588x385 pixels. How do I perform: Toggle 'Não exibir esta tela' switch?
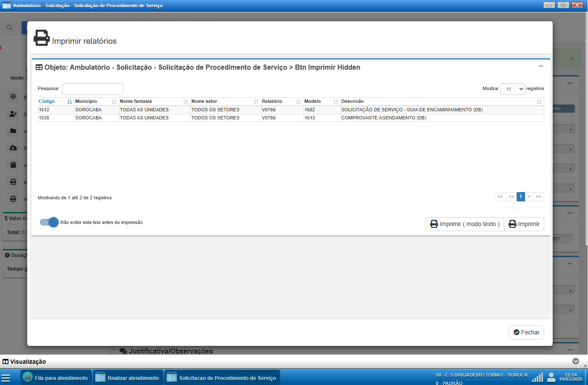coord(49,222)
